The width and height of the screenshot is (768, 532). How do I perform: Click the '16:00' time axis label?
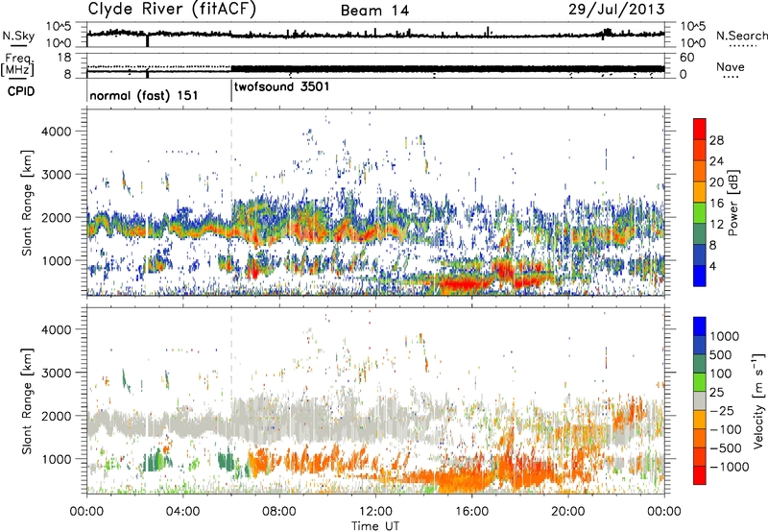pyautogui.click(x=471, y=512)
